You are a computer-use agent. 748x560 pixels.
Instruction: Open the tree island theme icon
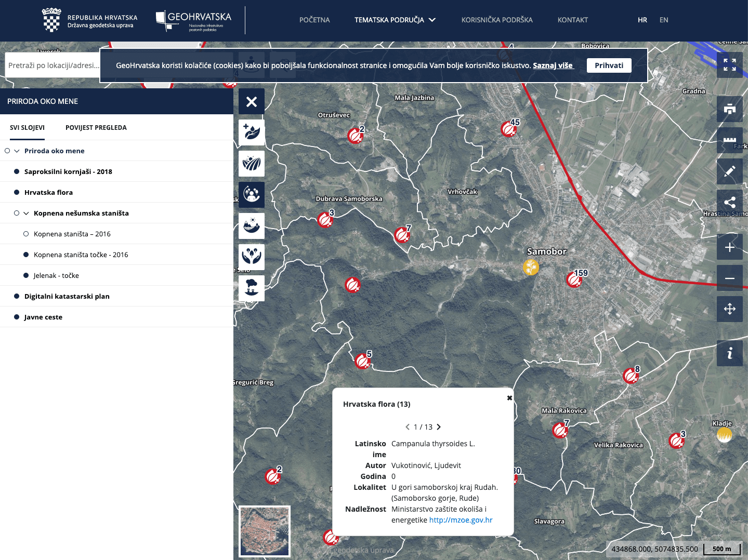pyautogui.click(x=252, y=288)
